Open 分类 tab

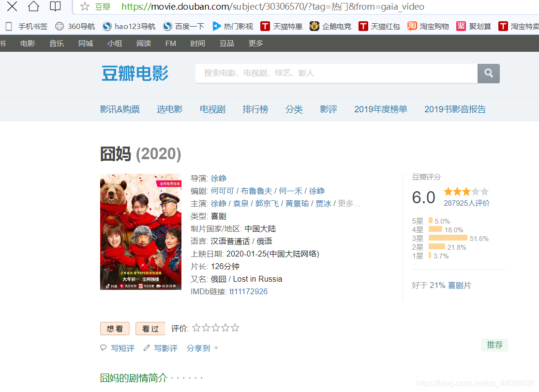[x=294, y=109]
